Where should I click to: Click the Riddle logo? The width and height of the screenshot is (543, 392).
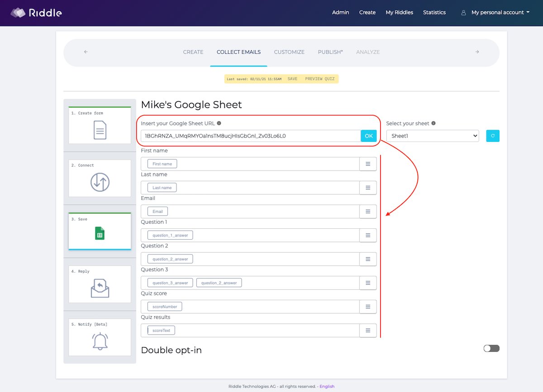pyautogui.click(x=36, y=13)
